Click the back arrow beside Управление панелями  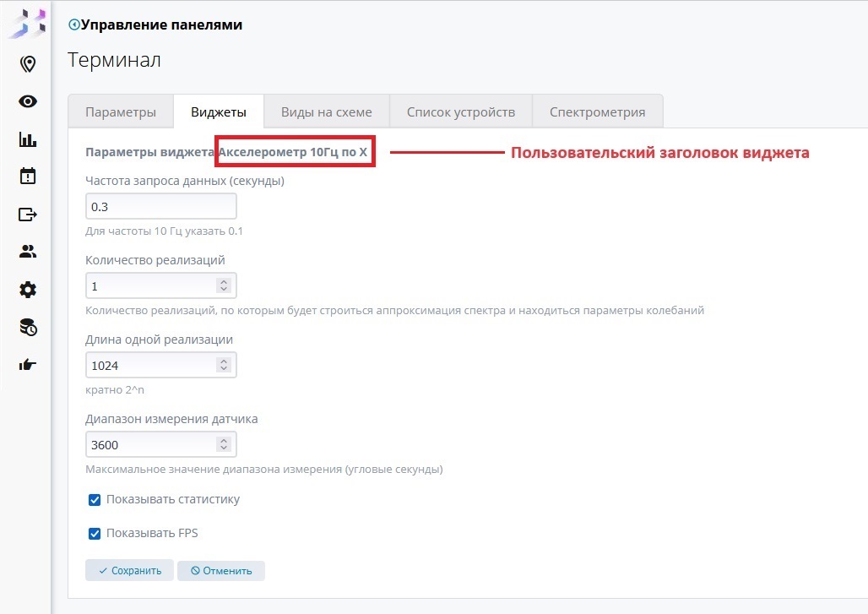coord(73,25)
